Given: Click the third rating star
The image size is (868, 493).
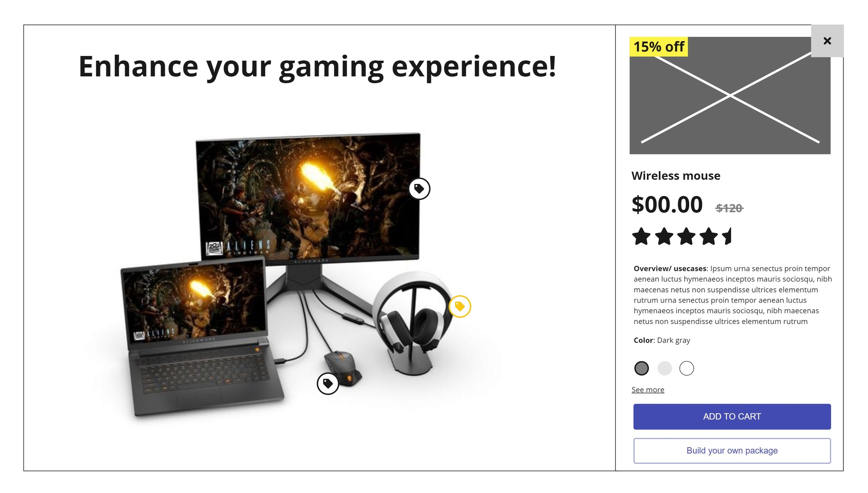Looking at the screenshot, I should [686, 237].
